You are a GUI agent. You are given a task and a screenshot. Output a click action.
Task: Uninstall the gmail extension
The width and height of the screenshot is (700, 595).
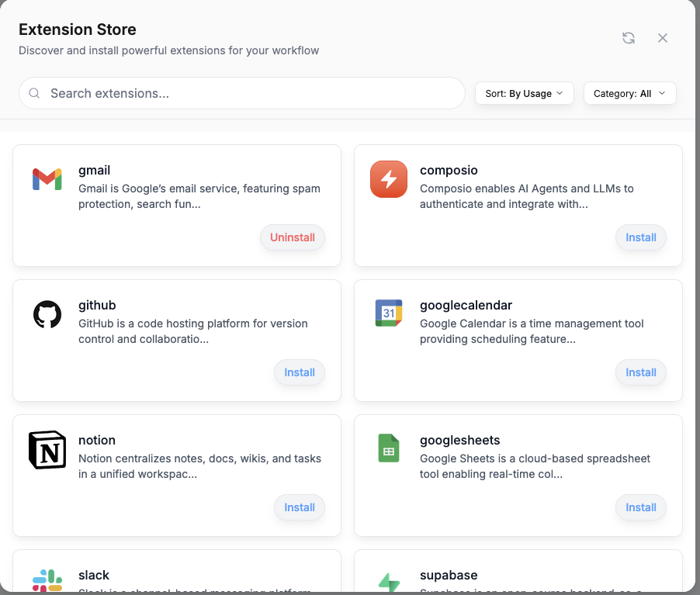[293, 237]
